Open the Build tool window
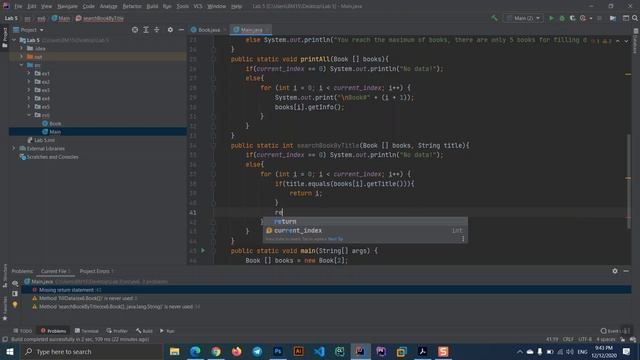The height and width of the screenshot is (360, 640). [x=144, y=331]
